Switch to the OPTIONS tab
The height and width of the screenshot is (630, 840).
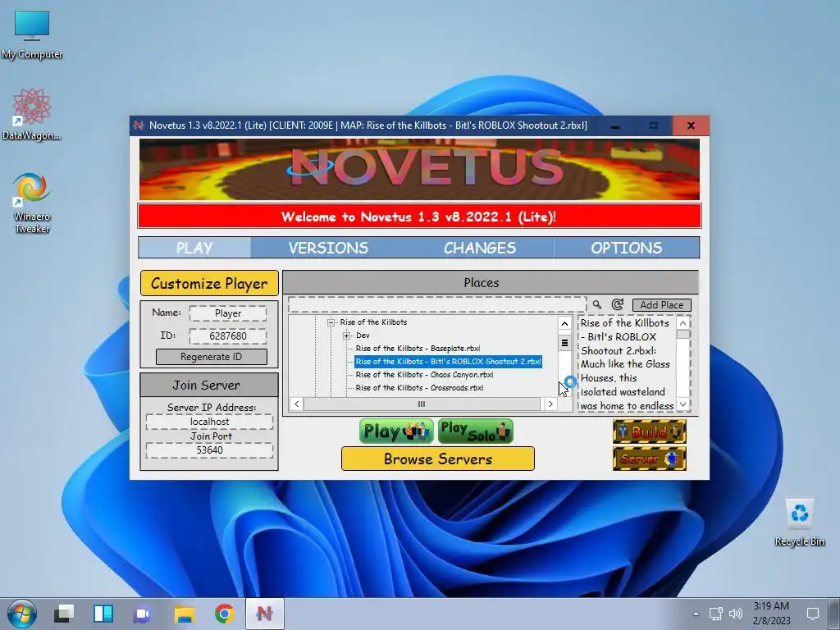[x=626, y=248]
